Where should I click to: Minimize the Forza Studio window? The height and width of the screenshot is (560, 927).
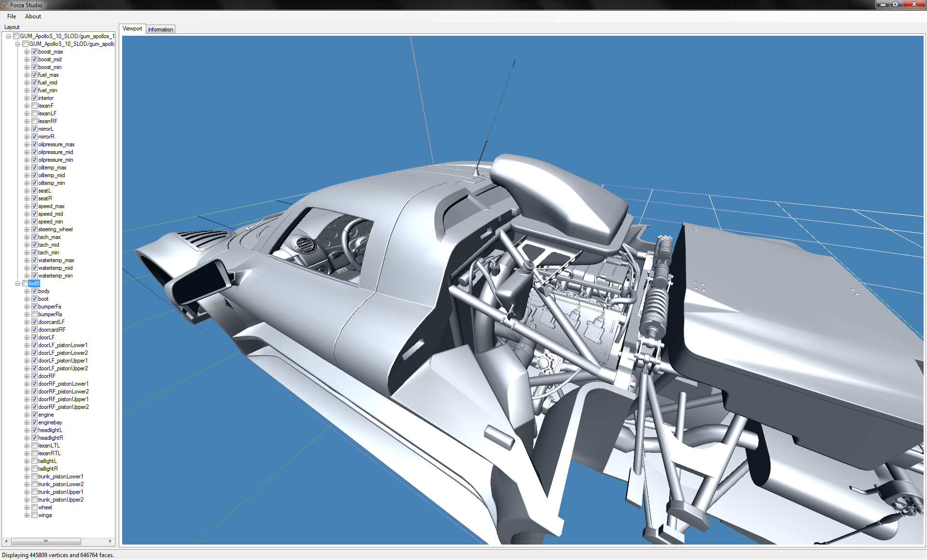coord(882,4)
